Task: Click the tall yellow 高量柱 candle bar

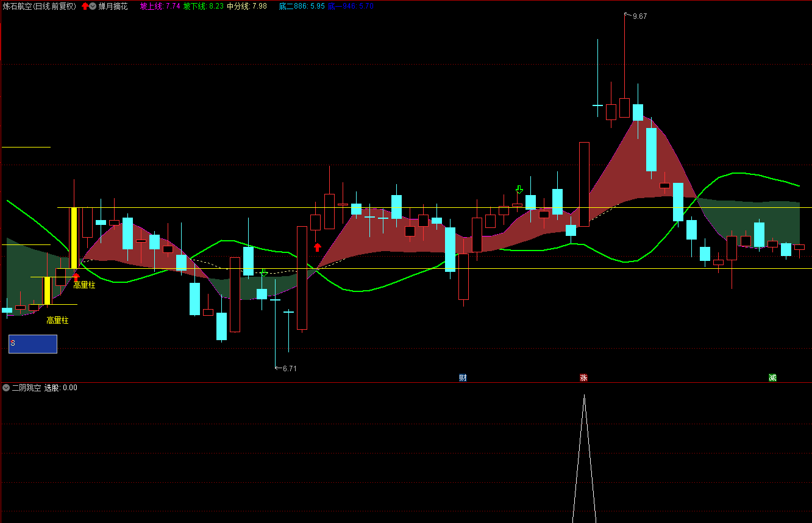Action: click(74, 238)
